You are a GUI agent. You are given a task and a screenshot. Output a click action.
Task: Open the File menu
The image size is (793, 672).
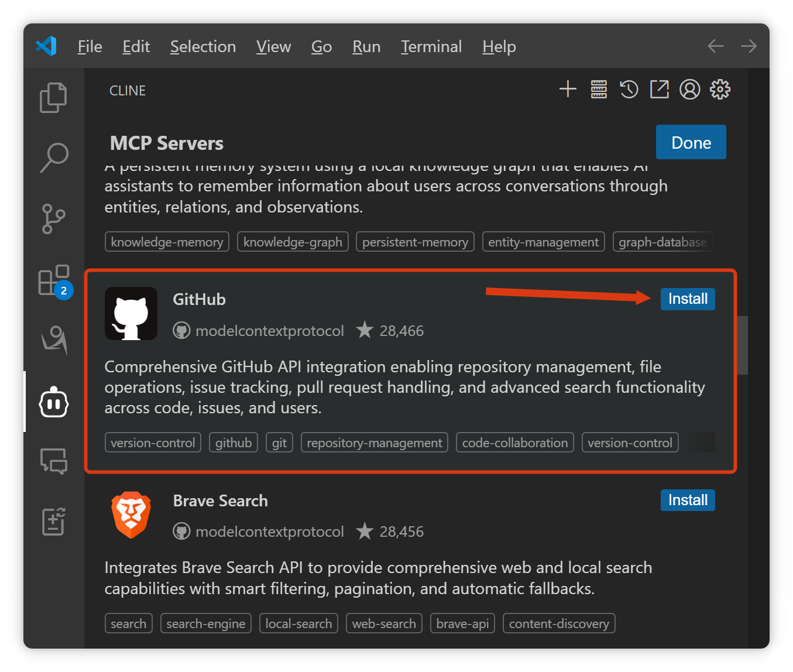(90, 47)
